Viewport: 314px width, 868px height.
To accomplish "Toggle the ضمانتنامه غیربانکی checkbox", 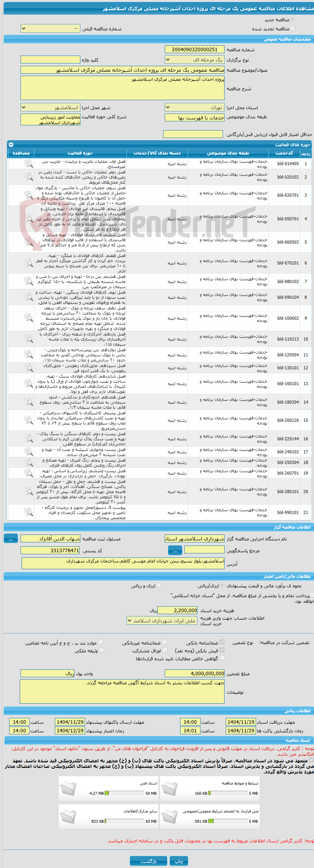I will click(x=165, y=642).
